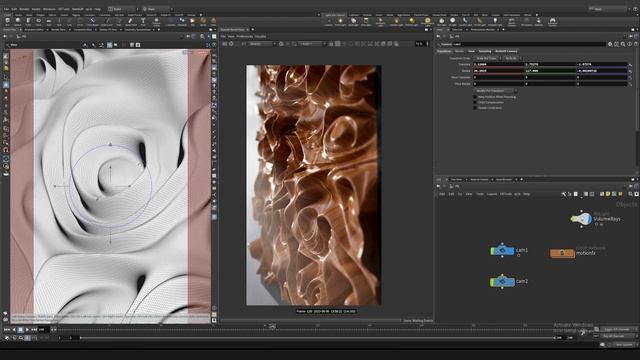Click the Spray Paint shelf tool
The height and width of the screenshot is (360, 640).
pos(131,21)
